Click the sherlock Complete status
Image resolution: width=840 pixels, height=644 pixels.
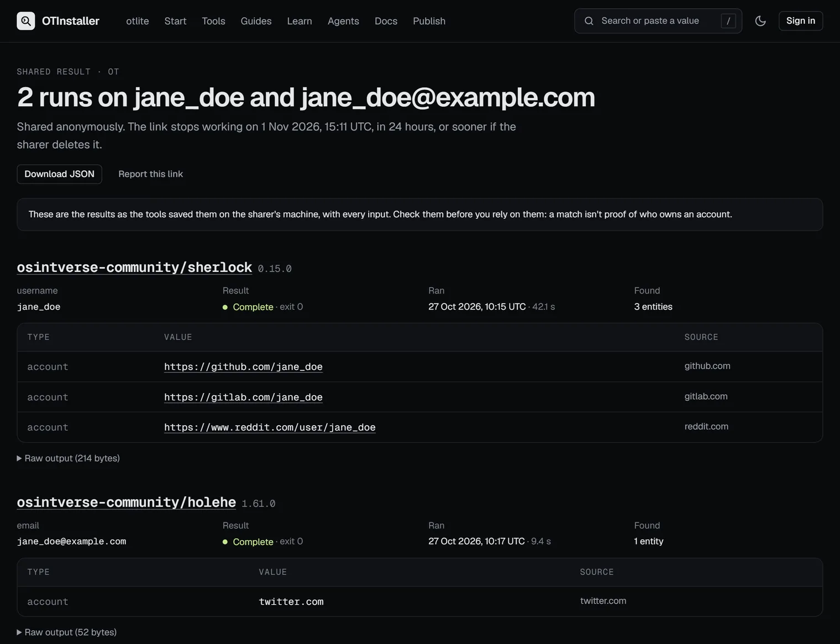253,307
